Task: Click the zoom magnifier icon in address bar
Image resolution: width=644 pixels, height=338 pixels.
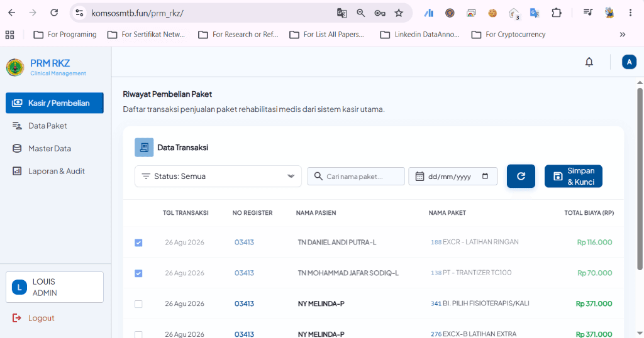Action: click(x=360, y=13)
